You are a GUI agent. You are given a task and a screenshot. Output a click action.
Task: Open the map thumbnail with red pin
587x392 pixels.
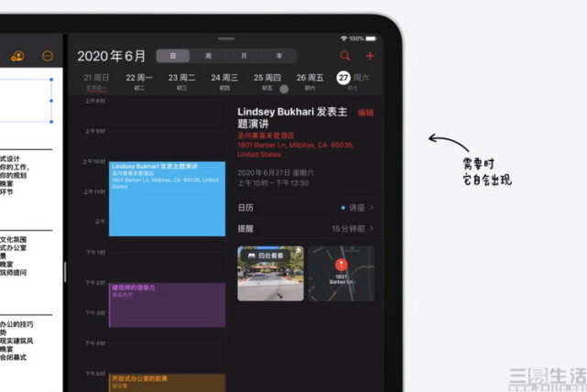coord(342,274)
